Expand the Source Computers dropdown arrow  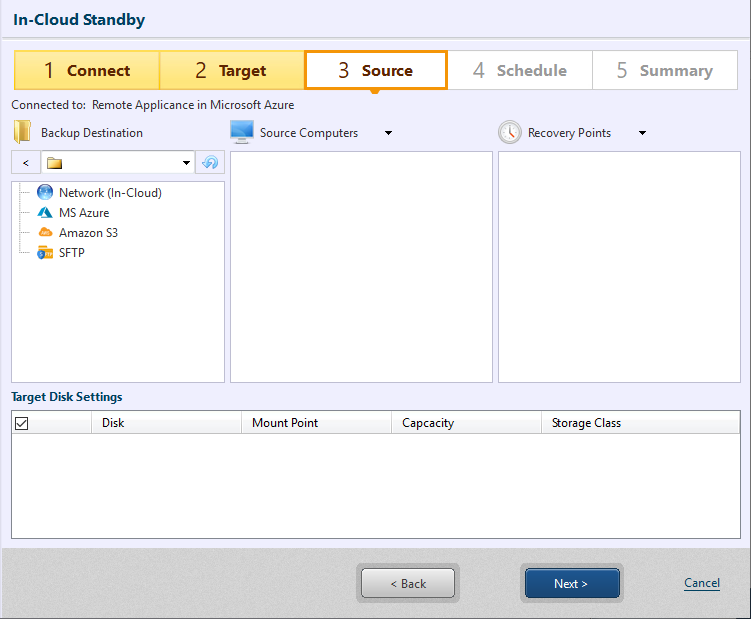point(388,133)
